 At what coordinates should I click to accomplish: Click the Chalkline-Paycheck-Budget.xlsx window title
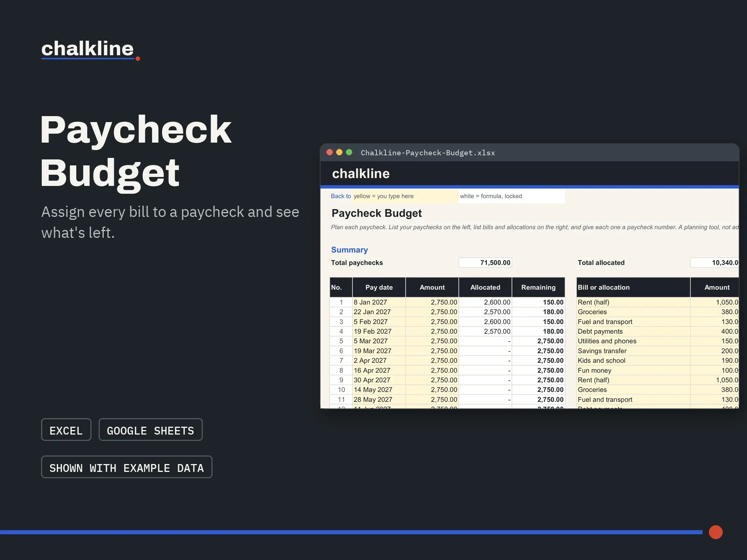click(x=428, y=153)
